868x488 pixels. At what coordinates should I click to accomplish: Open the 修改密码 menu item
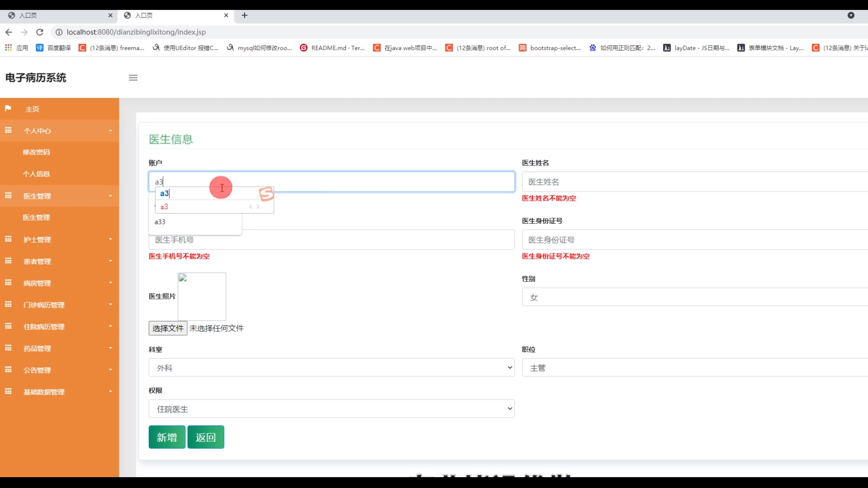pos(36,152)
